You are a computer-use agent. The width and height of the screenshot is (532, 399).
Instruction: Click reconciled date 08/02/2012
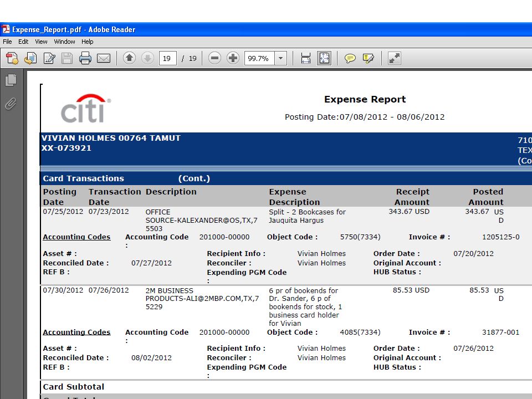(151, 357)
